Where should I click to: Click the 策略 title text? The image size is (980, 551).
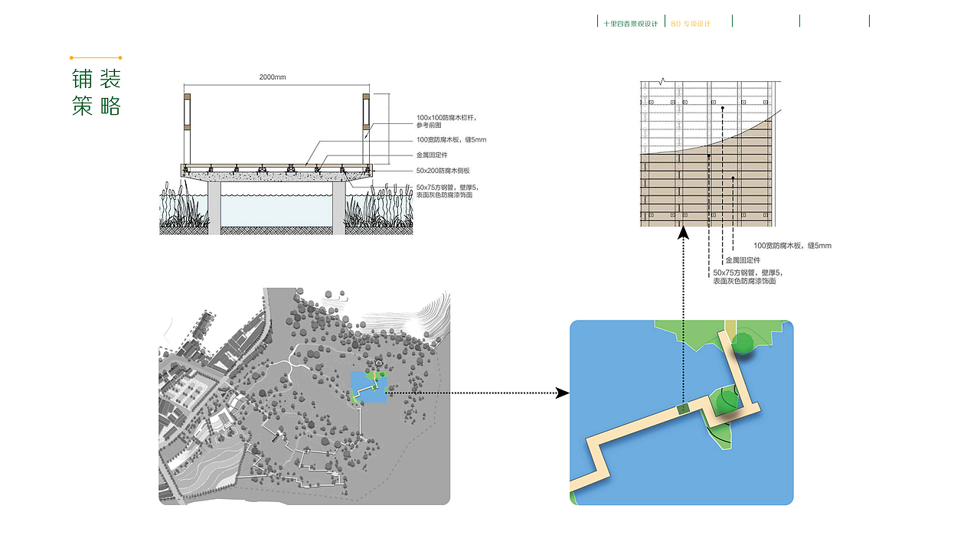point(96,106)
